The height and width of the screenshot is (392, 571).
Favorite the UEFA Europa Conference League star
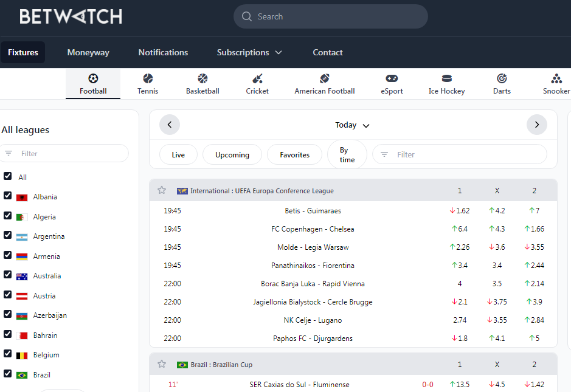click(x=162, y=190)
